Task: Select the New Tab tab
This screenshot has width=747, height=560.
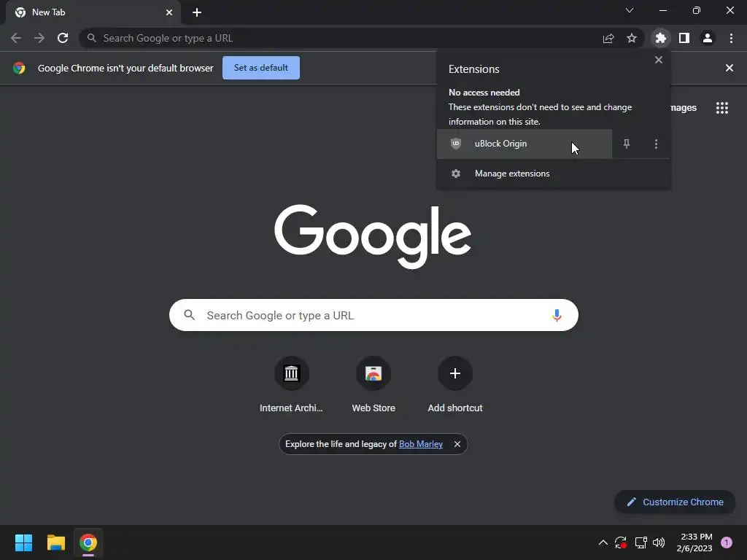Action: point(93,12)
